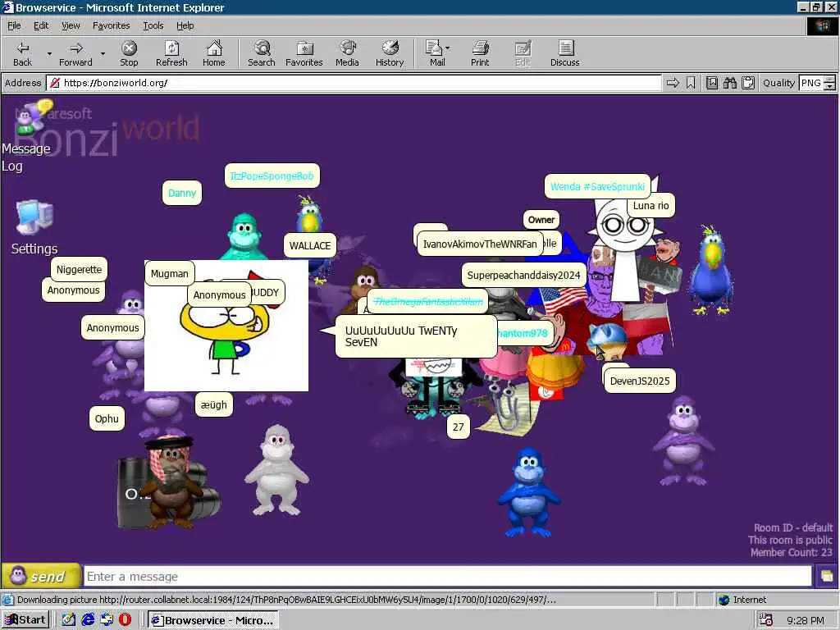Click the Start button
This screenshot has height=630, width=840.
(25, 620)
